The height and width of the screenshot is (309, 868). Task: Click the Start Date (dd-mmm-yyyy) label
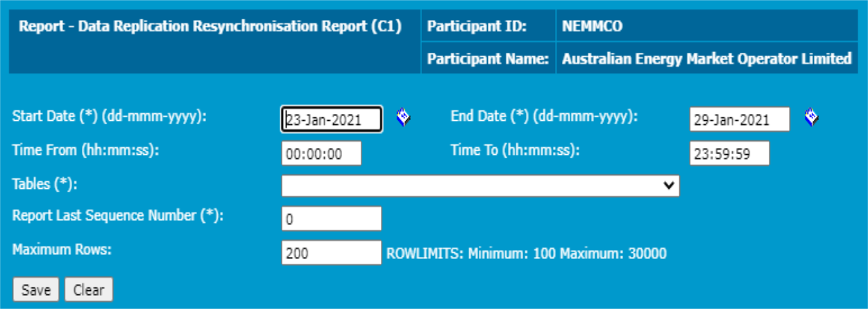coord(110,117)
